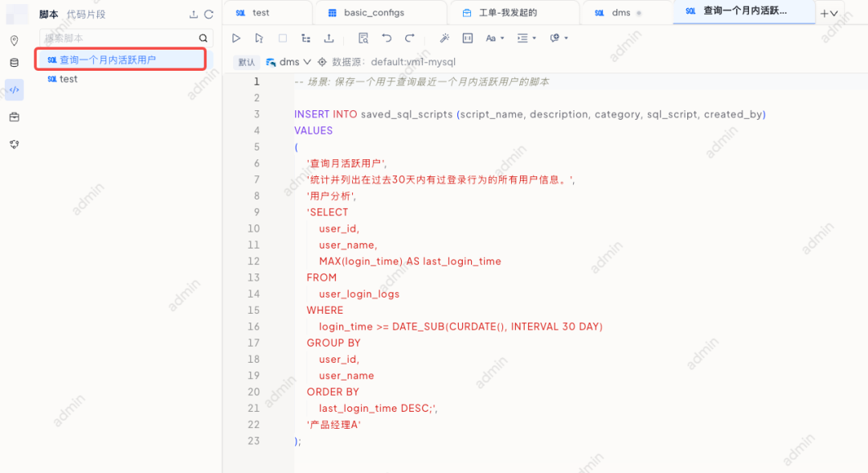Click the database sidebar icon
Screen dimensions: 868x473
pyautogui.click(x=14, y=63)
